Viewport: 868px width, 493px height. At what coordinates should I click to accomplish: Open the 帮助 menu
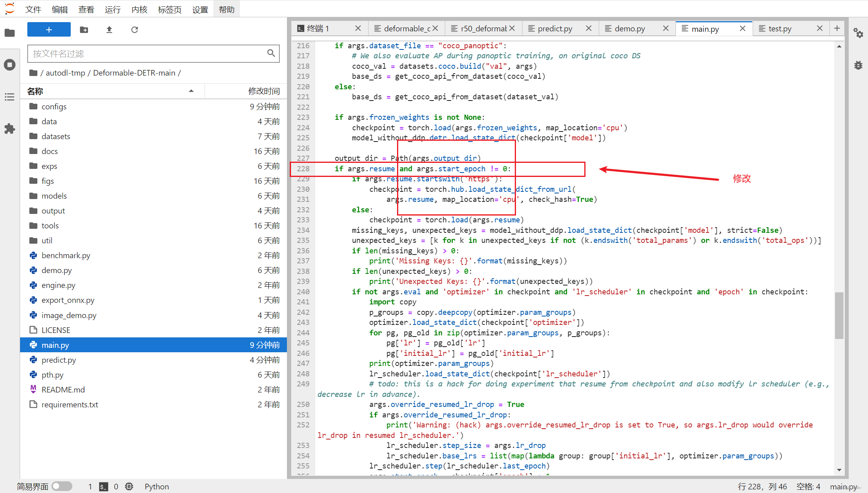pyautogui.click(x=226, y=9)
